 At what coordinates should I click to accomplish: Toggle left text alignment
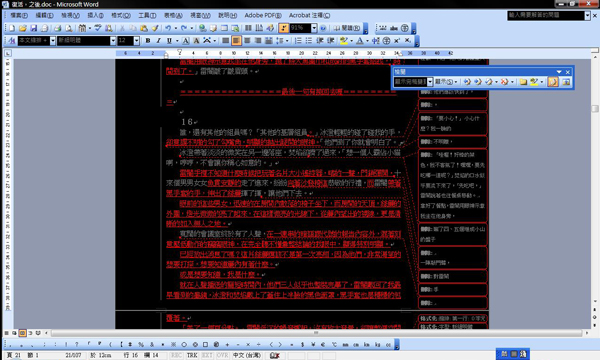(x=226, y=41)
